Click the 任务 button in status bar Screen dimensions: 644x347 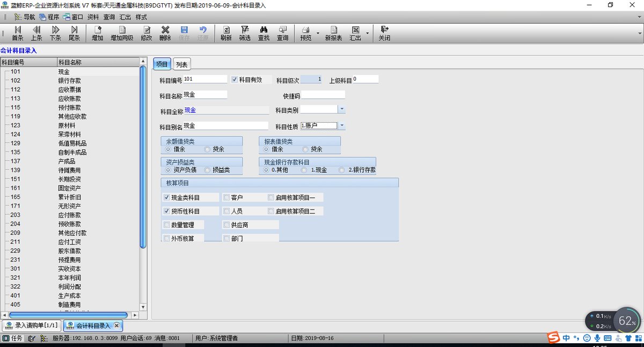13,338
